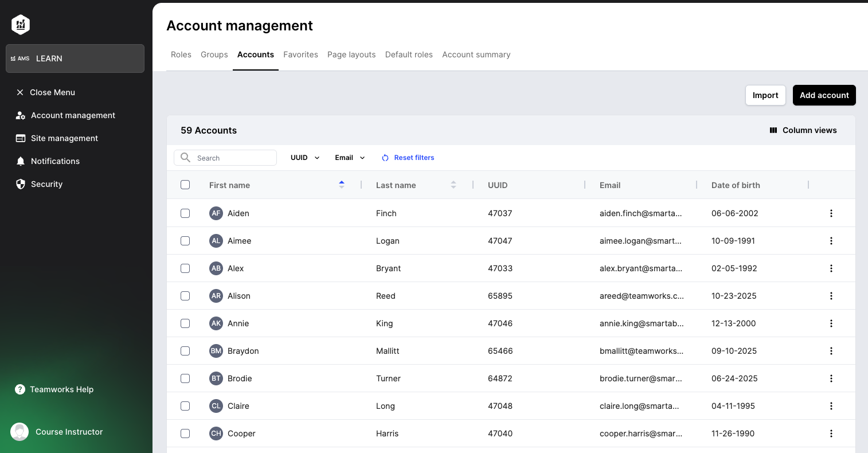This screenshot has width=868, height=453.
Task: Switch to the Groups tab
Action: (x=214, y=54)
